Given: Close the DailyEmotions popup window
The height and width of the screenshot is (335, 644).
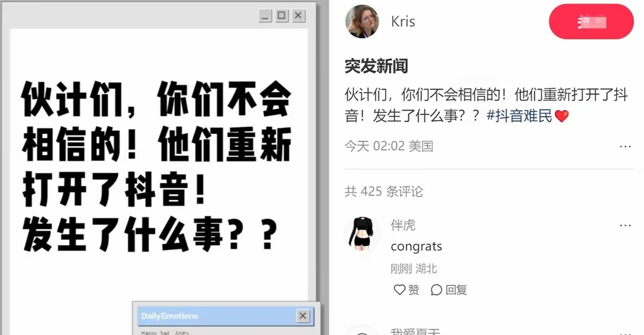Looking at the screenshot, I should pos(303,316).
